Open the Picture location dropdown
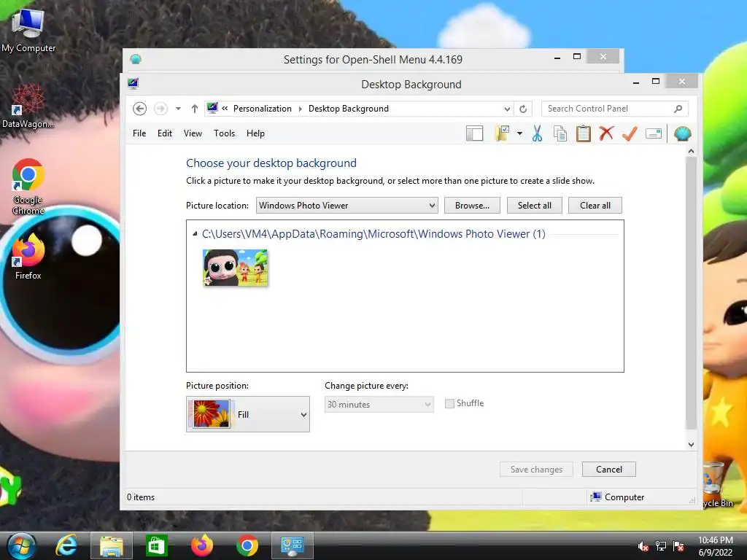 [x=347, y=205]
